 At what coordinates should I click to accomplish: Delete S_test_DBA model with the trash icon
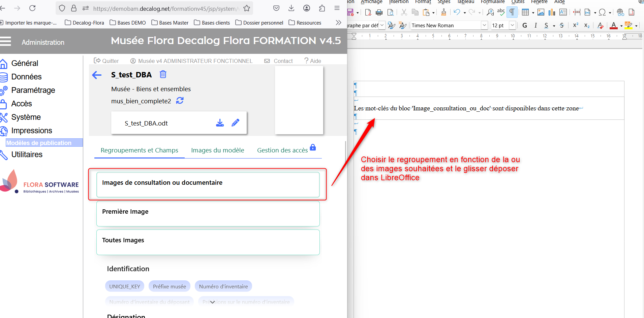[x=163, y=74]
